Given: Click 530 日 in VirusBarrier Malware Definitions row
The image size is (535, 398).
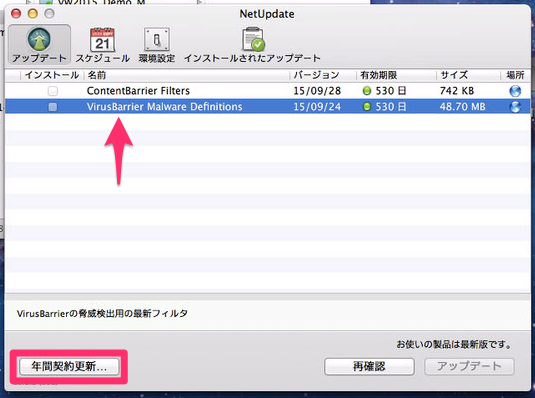Looking at the screenshot, I should coord(391,107).
